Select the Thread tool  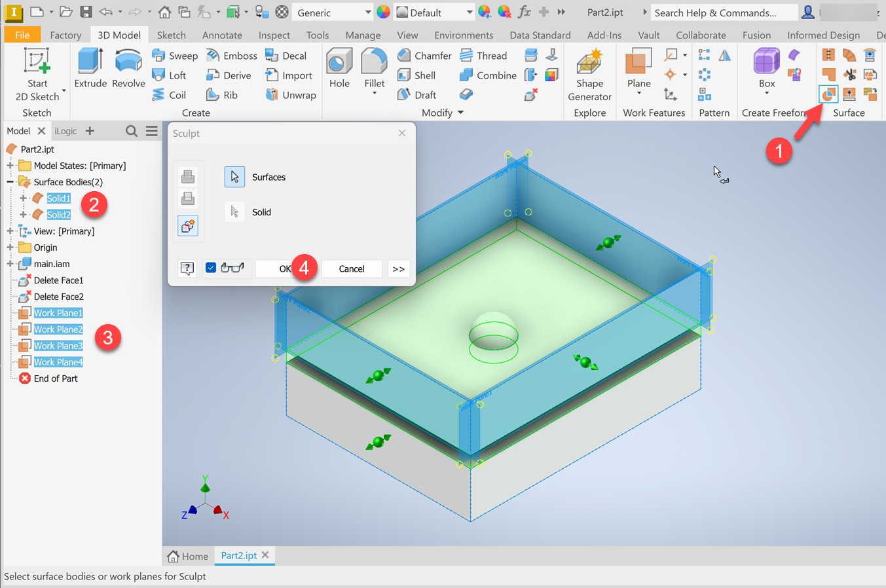(485, 56)
